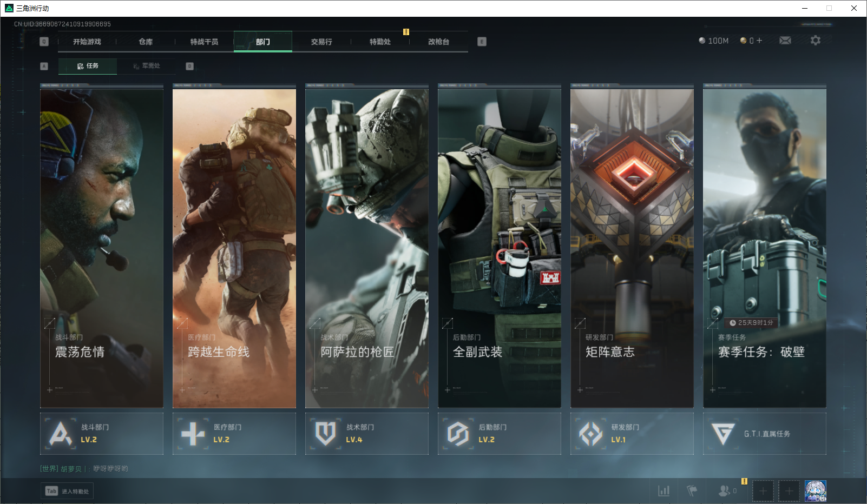Open the flags icon in bottom bar
Viewport: 867px width, 504px height.
click(x=692, y=490)
